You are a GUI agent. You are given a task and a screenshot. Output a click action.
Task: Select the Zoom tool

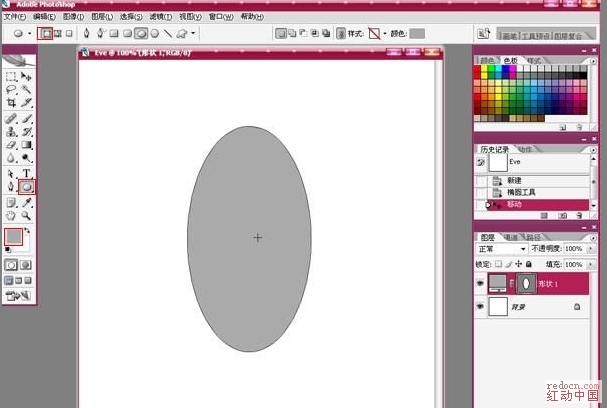26,216
